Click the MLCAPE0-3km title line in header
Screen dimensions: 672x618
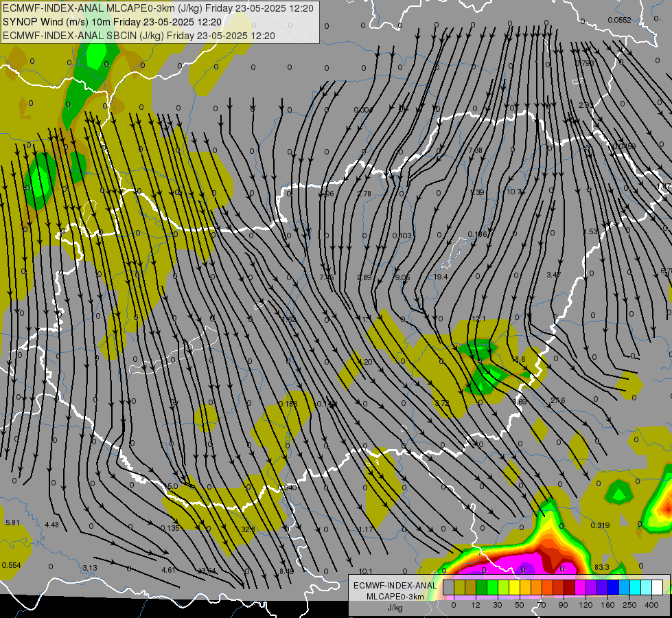click(158, 8)
